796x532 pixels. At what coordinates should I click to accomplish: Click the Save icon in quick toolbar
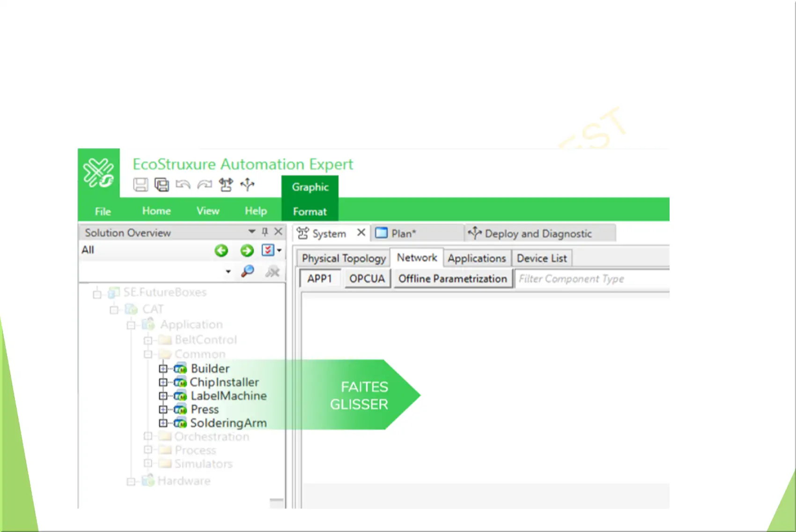pos(140,185)
